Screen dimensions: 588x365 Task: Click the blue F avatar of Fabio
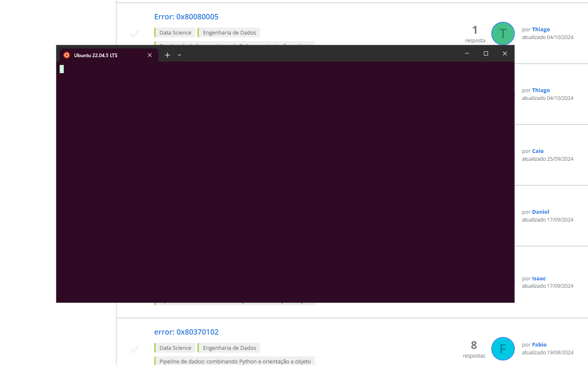[x=503, y=349]
